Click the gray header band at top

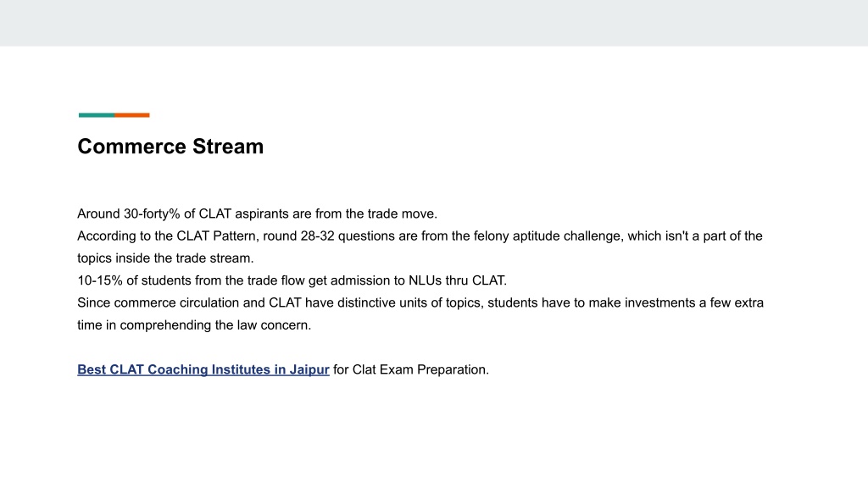coord(434,23)
